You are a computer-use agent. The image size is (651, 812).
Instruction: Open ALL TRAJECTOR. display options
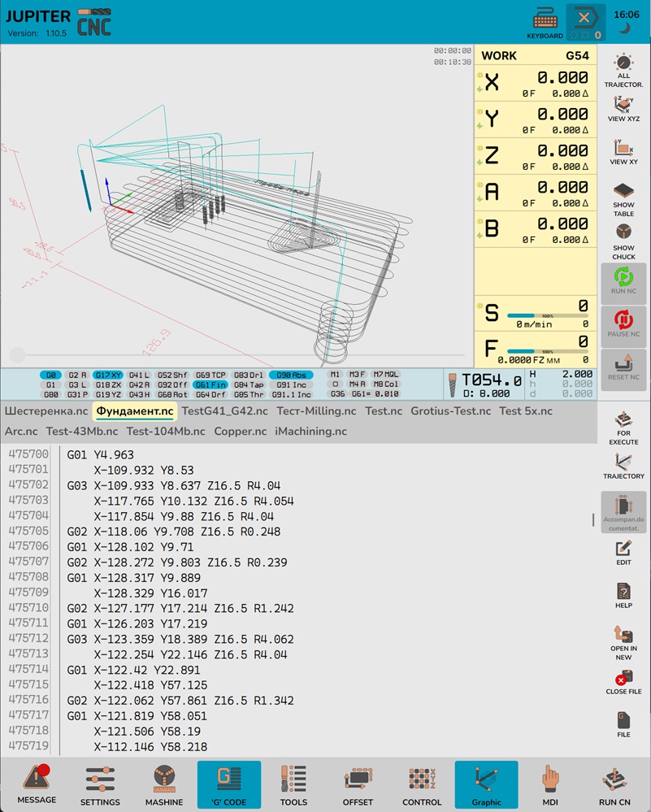pyautogui.click(x=623, y=69)
